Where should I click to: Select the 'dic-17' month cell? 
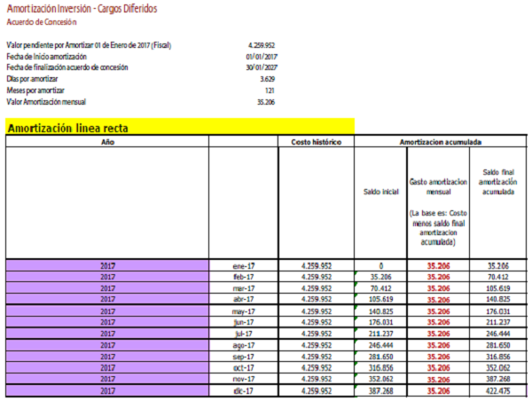point(244,390)
